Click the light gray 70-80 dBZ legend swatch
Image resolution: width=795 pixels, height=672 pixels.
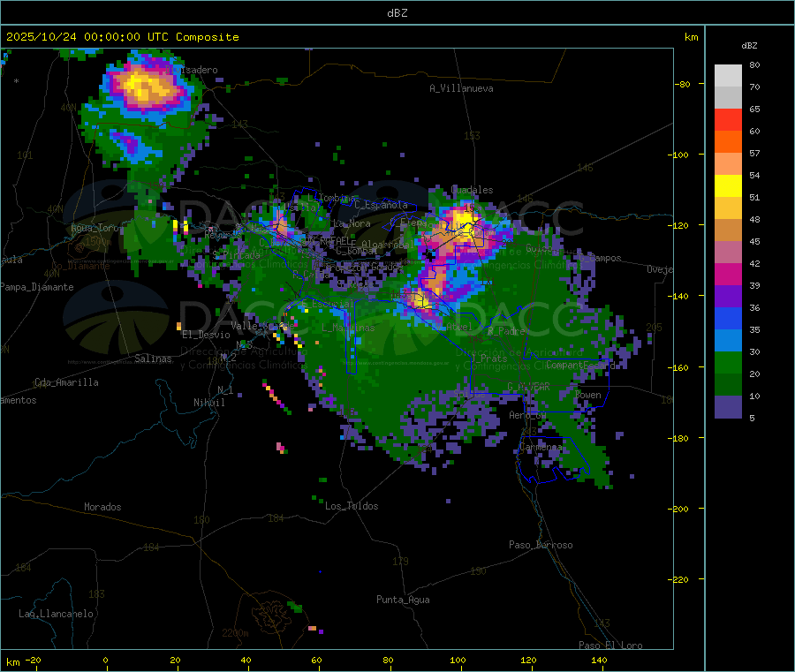point(728,76)
